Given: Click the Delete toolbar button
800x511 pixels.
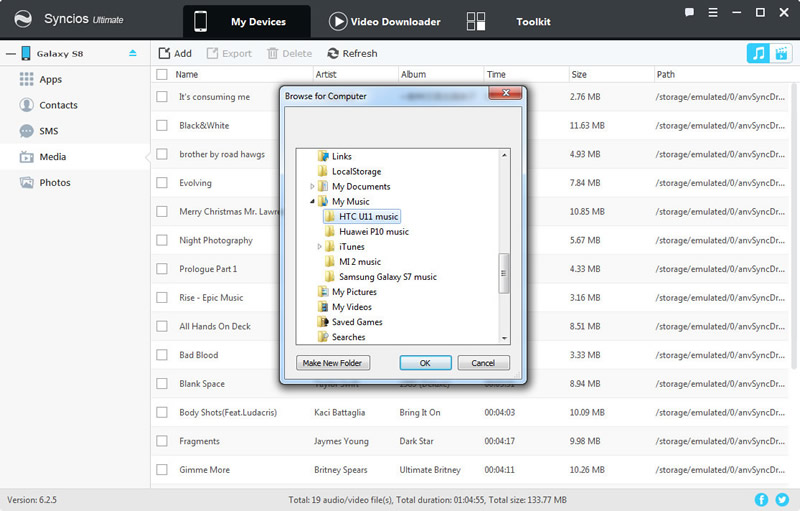Looking at the screenshot, I should pos(289,54).
